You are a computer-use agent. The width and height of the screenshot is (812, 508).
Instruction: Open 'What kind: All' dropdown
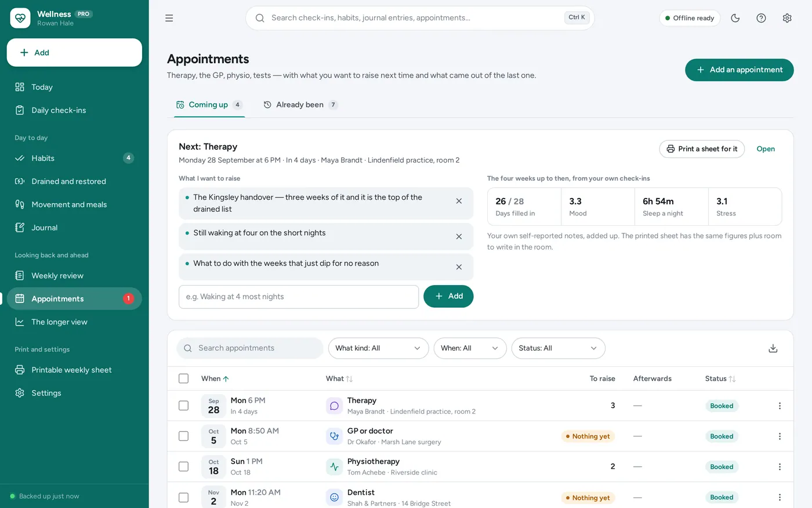[x=378, y=348]
